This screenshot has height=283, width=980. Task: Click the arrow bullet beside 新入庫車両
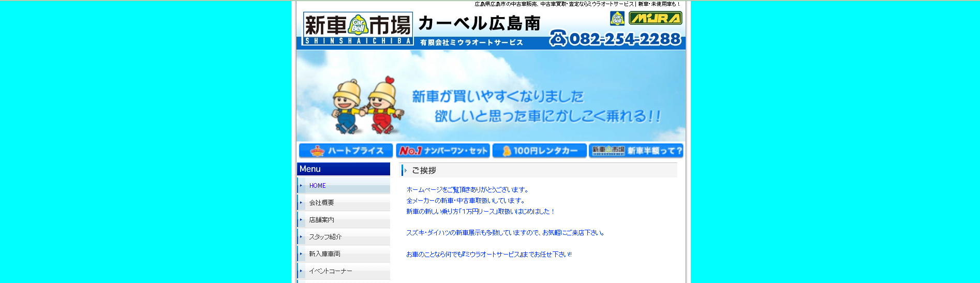coord(301,254)
